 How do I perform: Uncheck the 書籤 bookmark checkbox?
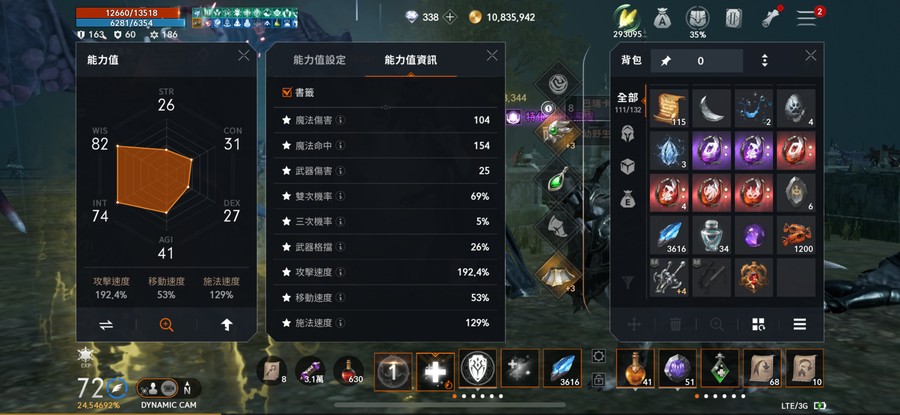pyautogui.click(x=287, y=92)
